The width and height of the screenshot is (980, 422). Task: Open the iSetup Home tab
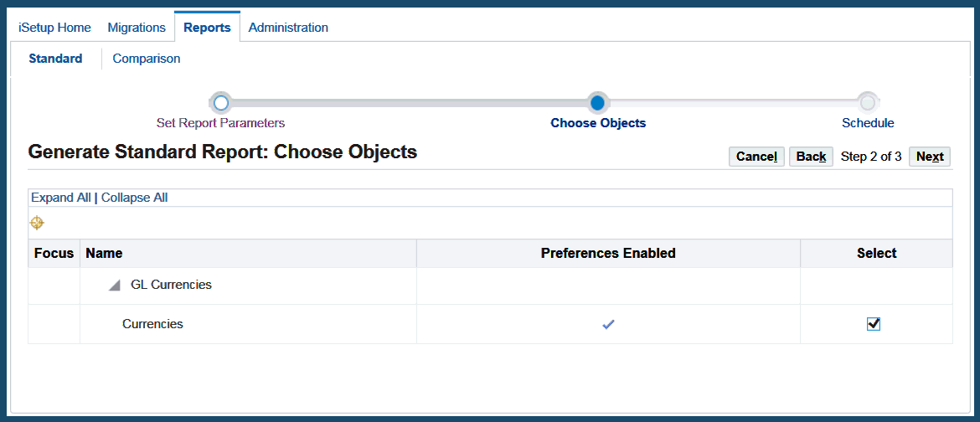(54, 28)
